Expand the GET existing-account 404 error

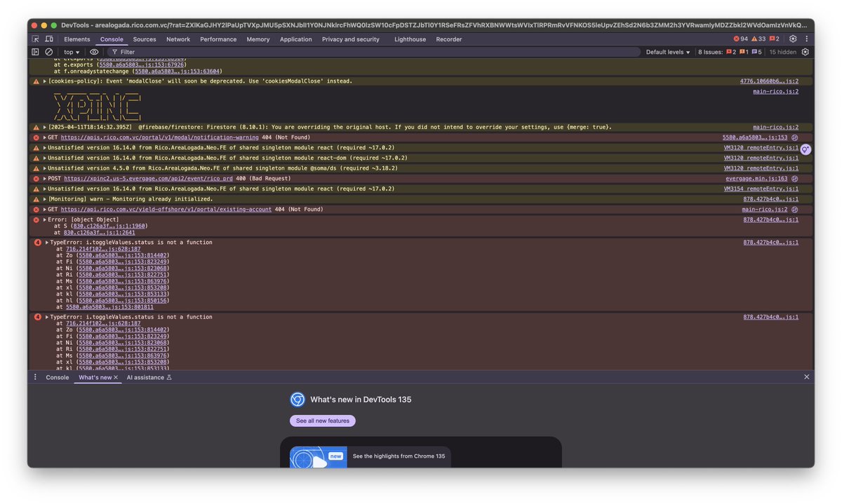pos(45,210)
